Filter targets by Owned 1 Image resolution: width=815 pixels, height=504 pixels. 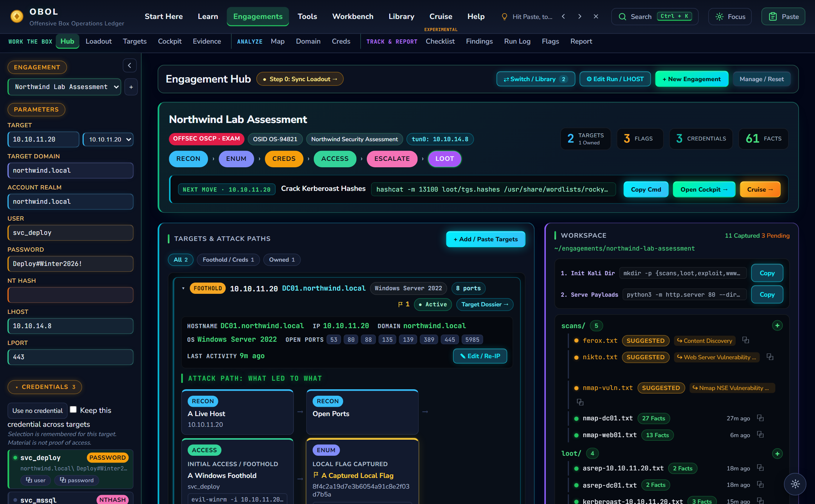tap(282, 260)
